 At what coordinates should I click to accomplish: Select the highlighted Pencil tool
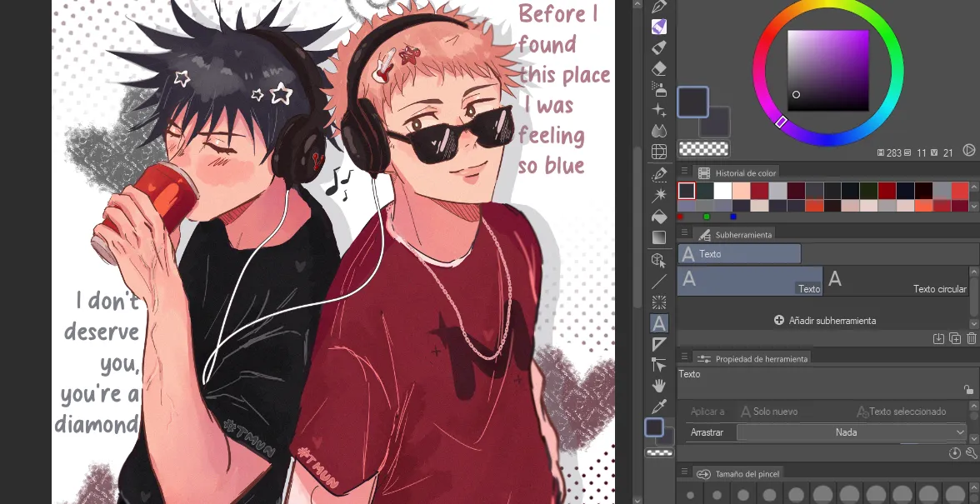(658, 27)
